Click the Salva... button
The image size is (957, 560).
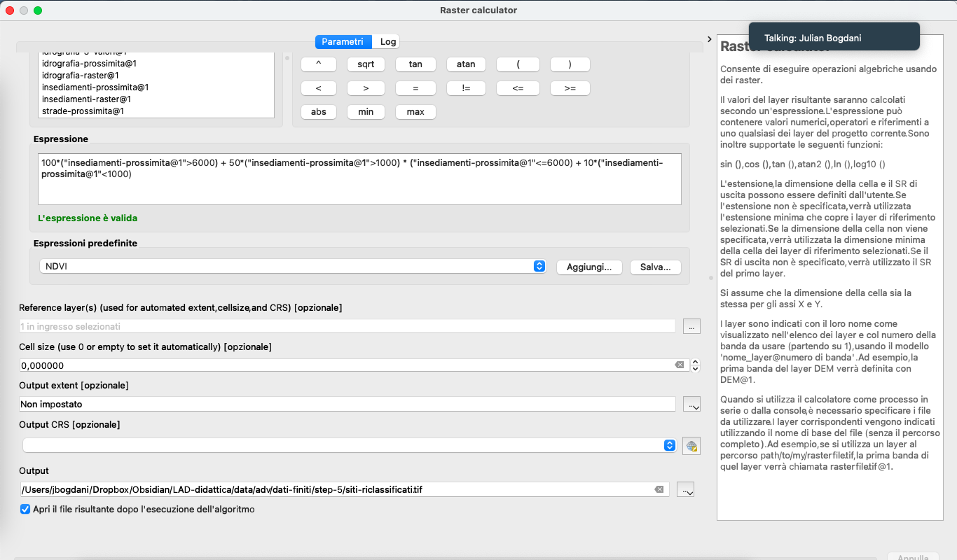pos(656,267)
